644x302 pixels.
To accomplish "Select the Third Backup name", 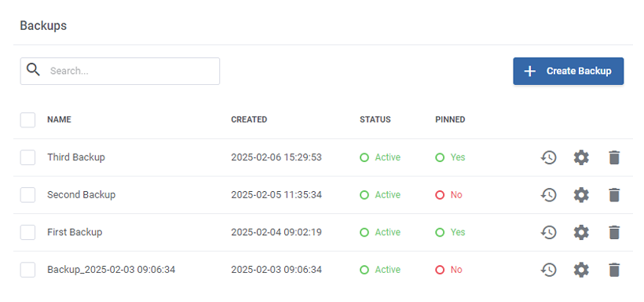I will click(76, 157).
